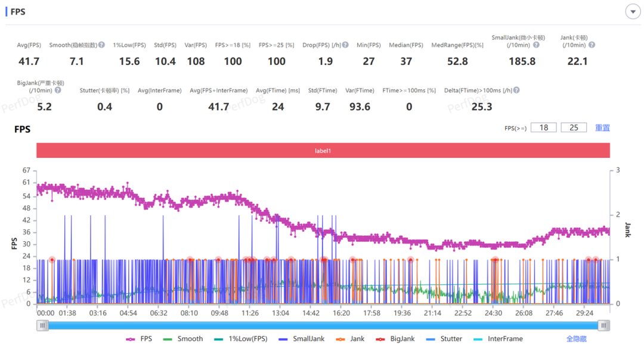Click left handle of time range slider

(x=42, y=325)
